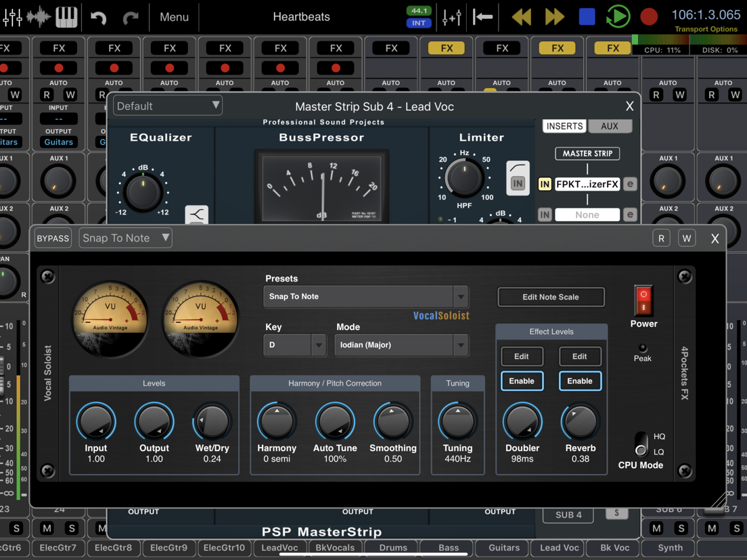Switch to the AUX tab
The width and height of the screenshot is (747, 560).
pyautogui.click(x=610, y=126)
